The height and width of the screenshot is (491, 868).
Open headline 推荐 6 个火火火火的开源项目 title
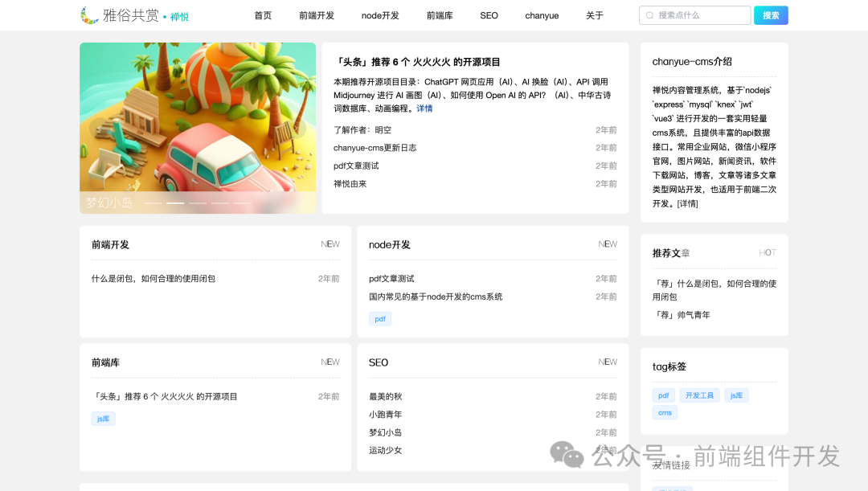pos(417,62)
